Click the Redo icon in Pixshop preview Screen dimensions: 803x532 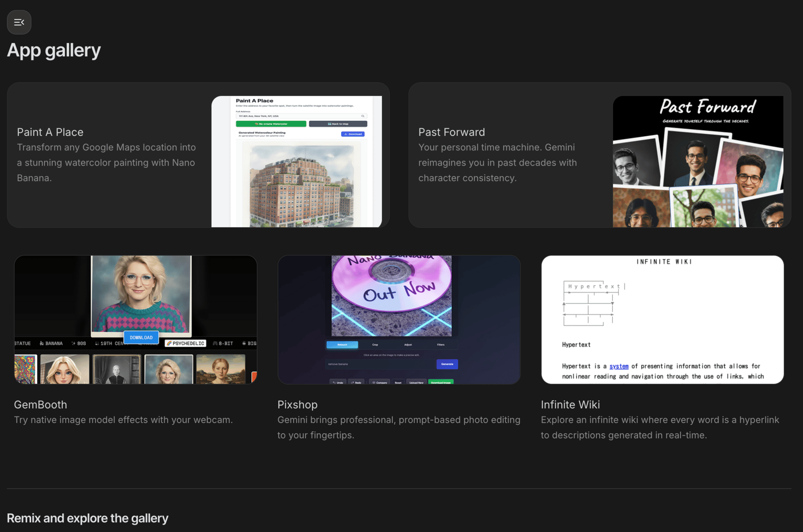point(353,382)
